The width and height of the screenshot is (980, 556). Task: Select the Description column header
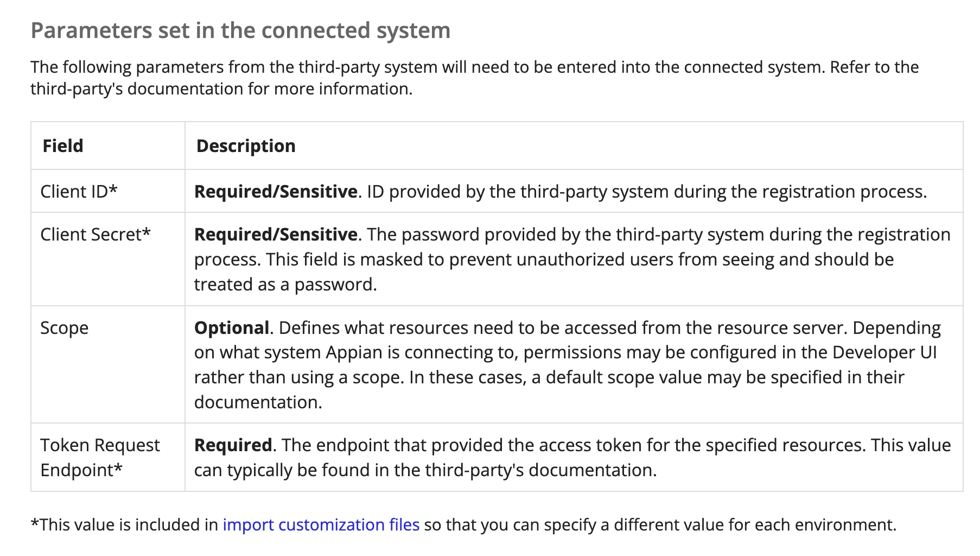[x=246, y=146]
